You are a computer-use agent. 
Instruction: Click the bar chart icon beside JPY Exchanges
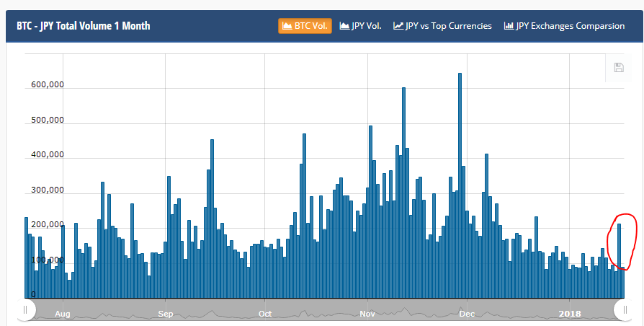(509, 26)
